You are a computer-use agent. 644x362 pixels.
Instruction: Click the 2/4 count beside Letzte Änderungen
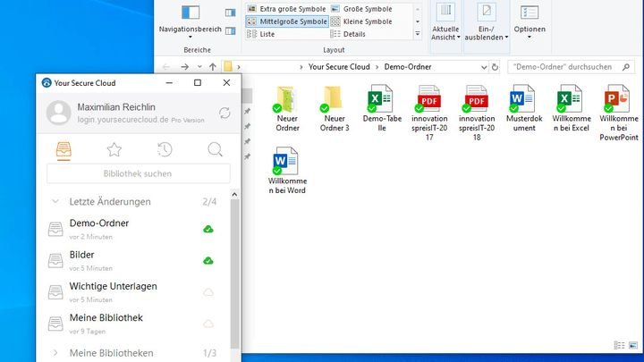209,201
